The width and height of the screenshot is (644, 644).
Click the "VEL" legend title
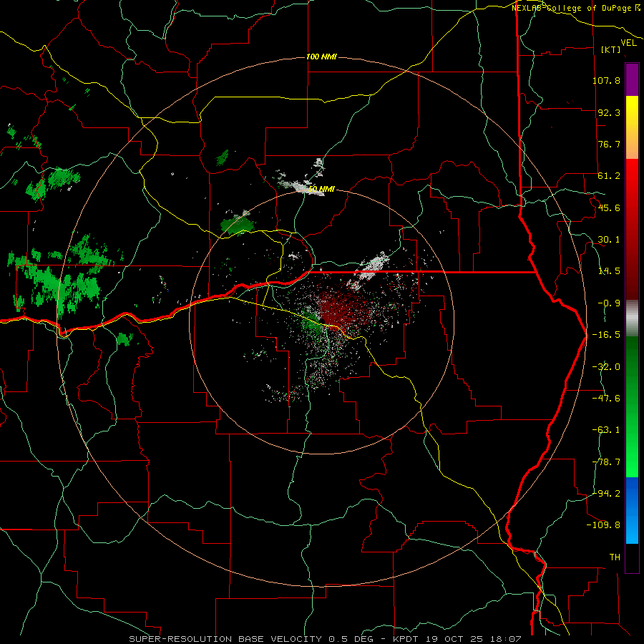point(629,43)
